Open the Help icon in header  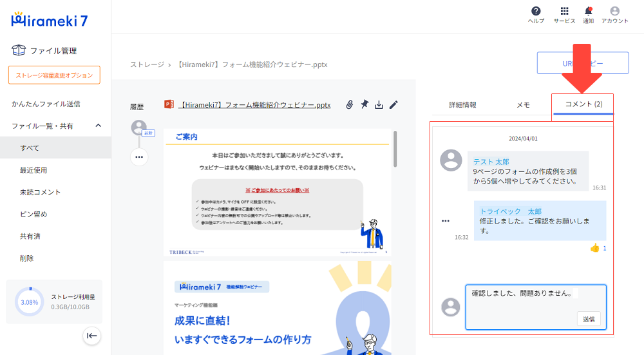coord(536,11)
